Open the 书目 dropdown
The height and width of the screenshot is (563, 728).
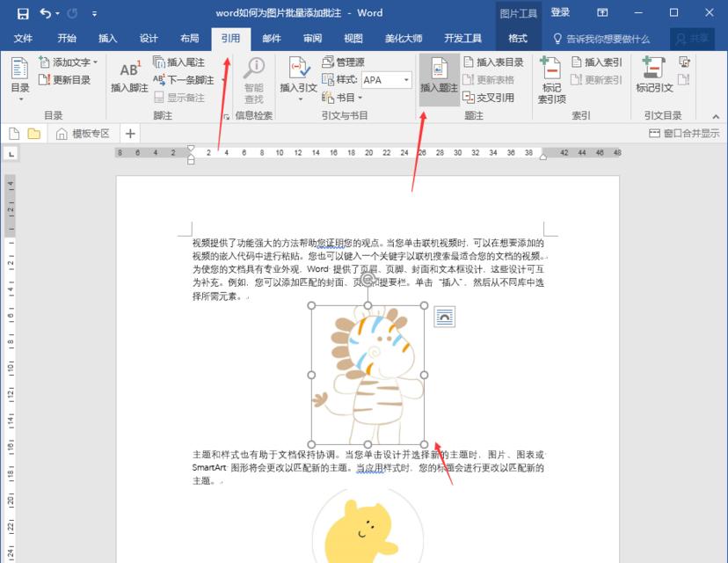pyautogui.click(x=342, y=98)
